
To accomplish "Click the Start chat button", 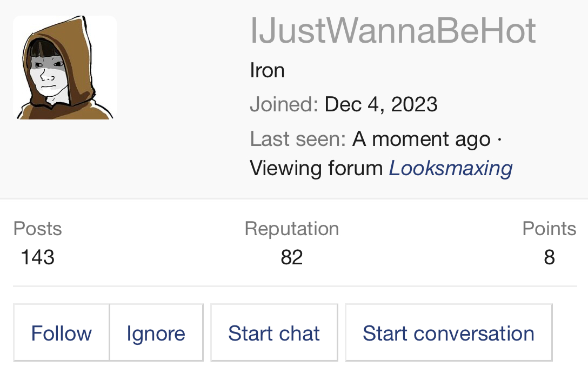I will 274,333.
